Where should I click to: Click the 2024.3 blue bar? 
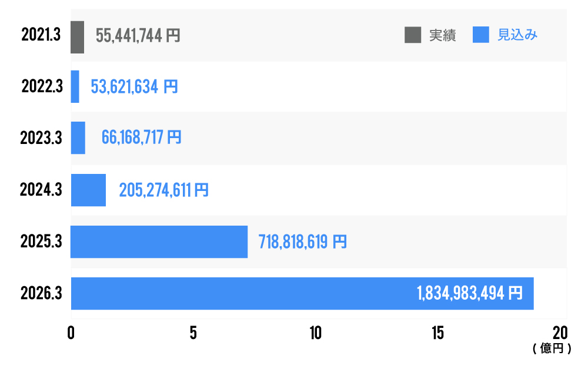(88, 190)
